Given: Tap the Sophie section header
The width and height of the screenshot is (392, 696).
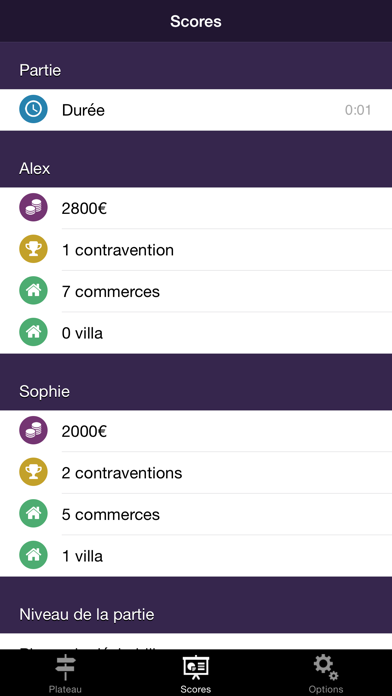Looking at the screenshot, I should click(x=196, y=382).
